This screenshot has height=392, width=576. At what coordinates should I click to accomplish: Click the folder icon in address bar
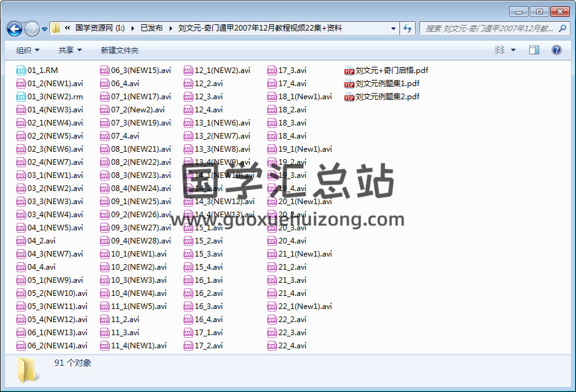(x=56, y=28)
